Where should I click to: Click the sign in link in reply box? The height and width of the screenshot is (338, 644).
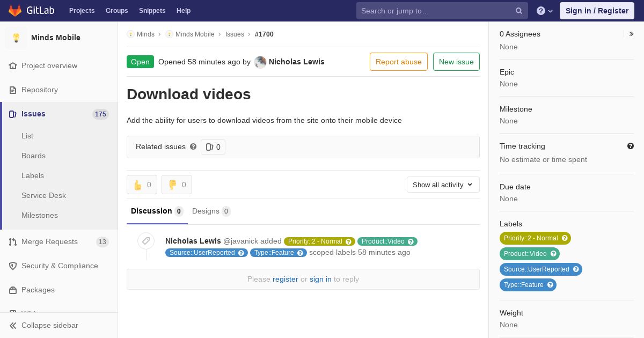(320, 279)
